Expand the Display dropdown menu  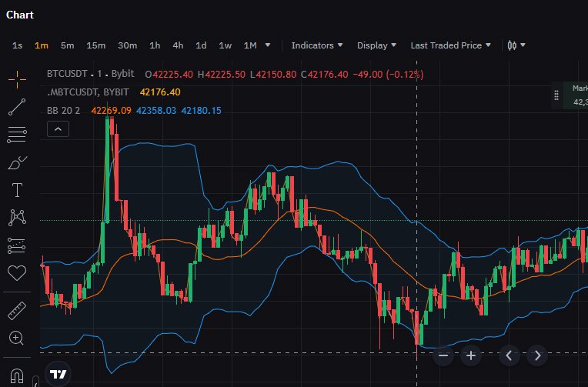pyautogui.click(x=376, y=45)
